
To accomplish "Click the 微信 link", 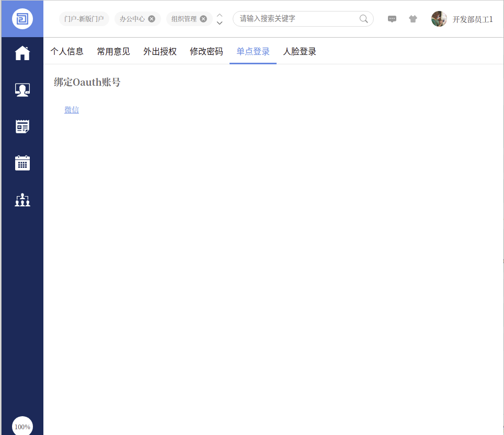I will 71,110.
